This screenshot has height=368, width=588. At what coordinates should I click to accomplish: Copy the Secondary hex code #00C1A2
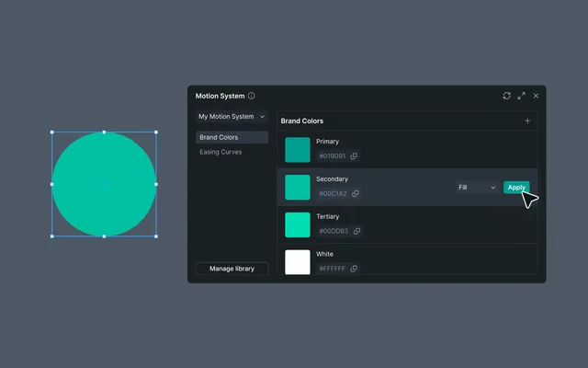point(356,193)
